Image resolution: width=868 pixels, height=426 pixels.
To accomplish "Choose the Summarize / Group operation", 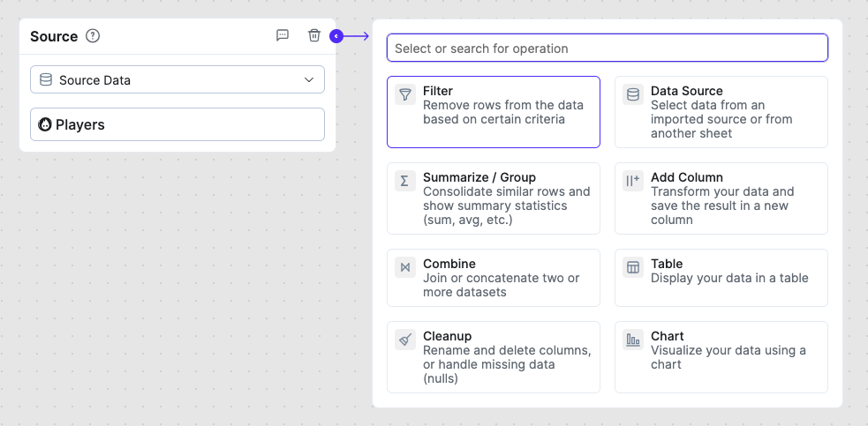I will coord(479,177).
